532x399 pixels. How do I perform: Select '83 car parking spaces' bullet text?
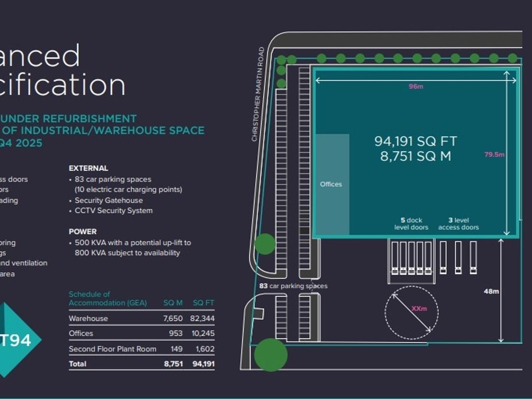pos(113,179)
